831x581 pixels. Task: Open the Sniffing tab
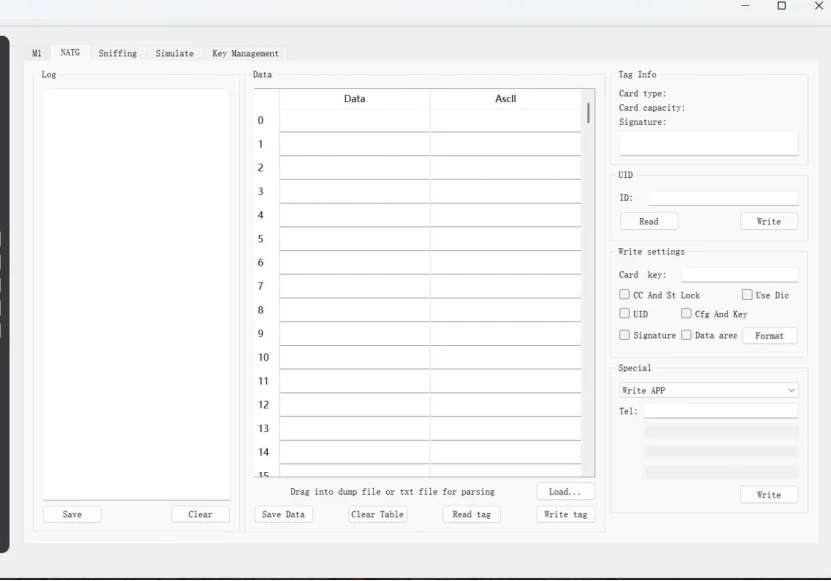click(118, 53)
